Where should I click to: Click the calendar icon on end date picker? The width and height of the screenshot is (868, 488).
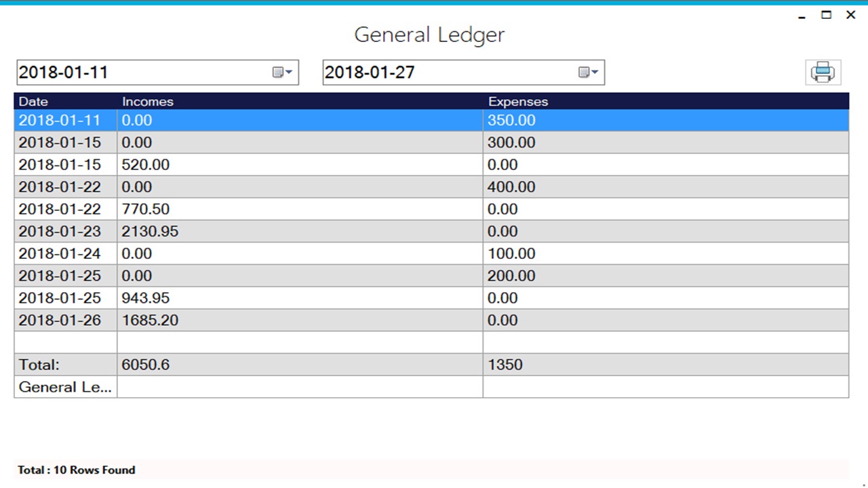tap(583, 72)
